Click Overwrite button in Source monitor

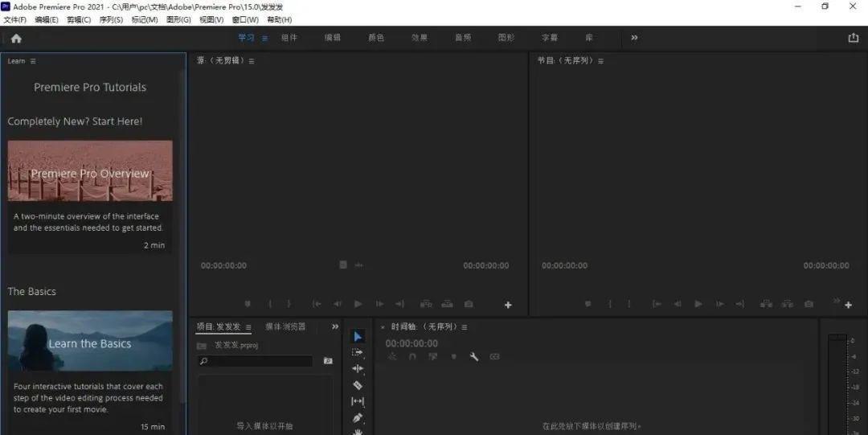pos(448,304)
